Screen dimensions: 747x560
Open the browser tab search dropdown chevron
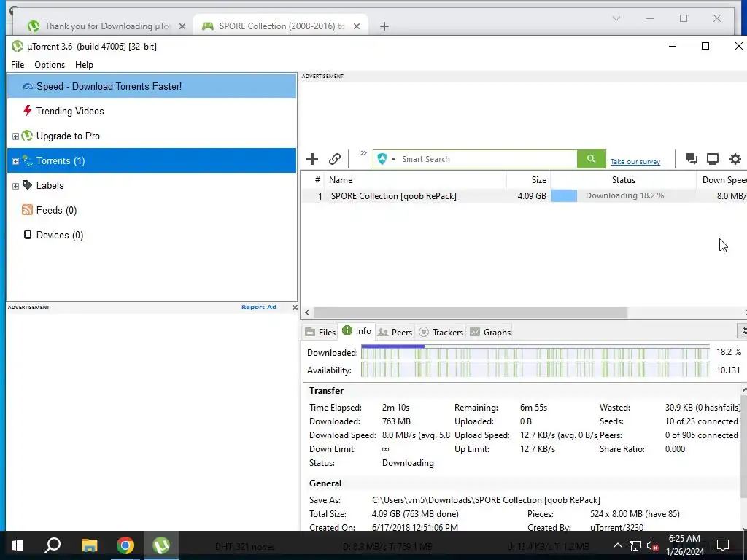616,18
